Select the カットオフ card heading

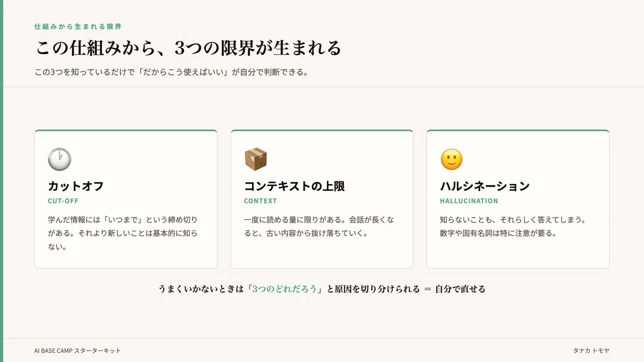(x=76, y=186)
